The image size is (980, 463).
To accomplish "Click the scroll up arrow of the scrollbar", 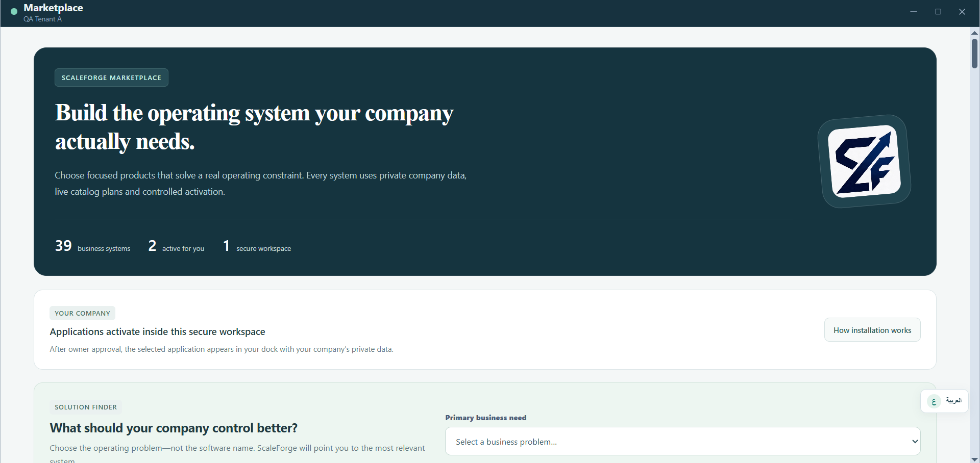I will pos(974,33).
